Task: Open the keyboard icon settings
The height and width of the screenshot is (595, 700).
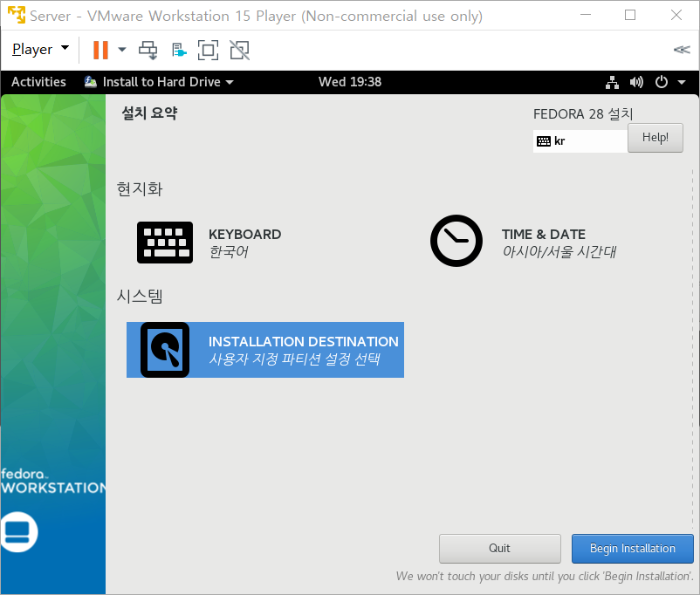Action: [x=165, y=243]
